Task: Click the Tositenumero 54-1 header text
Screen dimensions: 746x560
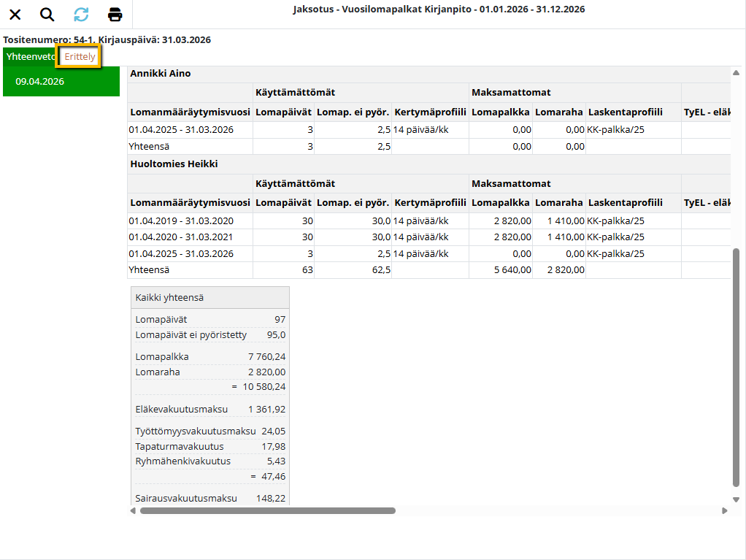Action: pyautogui.click(x=48, y=40)
